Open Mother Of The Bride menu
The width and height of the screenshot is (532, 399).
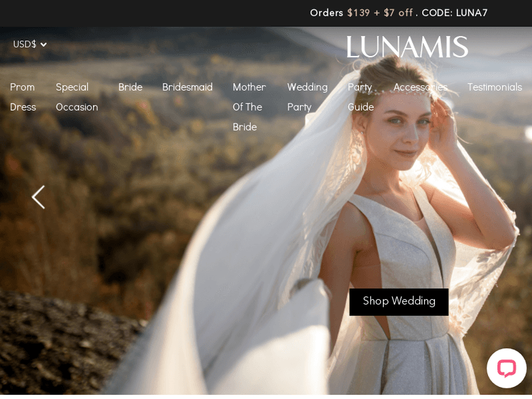250,107
